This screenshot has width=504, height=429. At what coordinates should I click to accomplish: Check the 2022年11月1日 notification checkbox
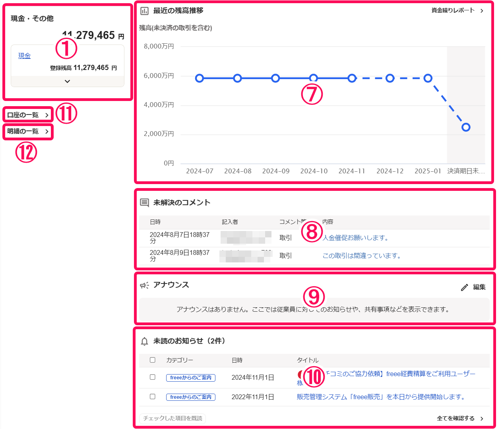point(153,396)
